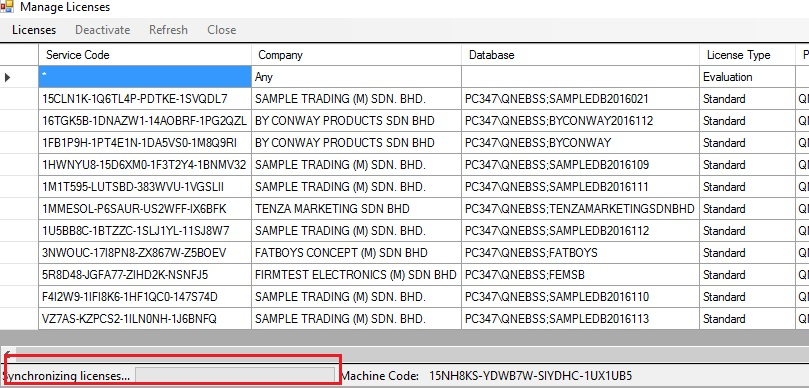
Task: Click the 'Synchronizing licenses...' status text
Action: click(66, 376)
